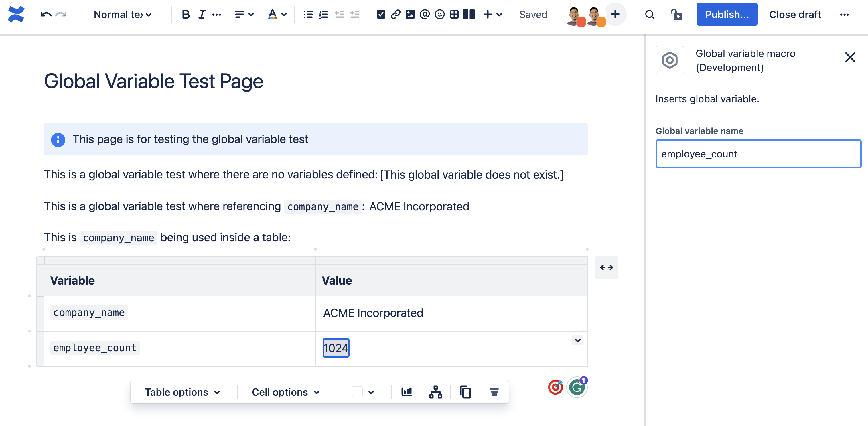Viewport: 868px width, 426px height.
Task: Close the Global variable macro panel
Action: (x=850, y=57)
